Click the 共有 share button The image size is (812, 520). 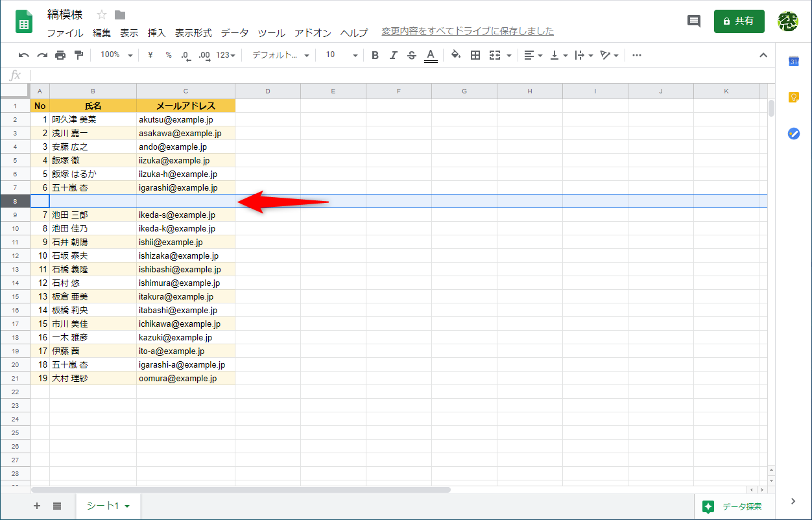(x=739, y=21)
